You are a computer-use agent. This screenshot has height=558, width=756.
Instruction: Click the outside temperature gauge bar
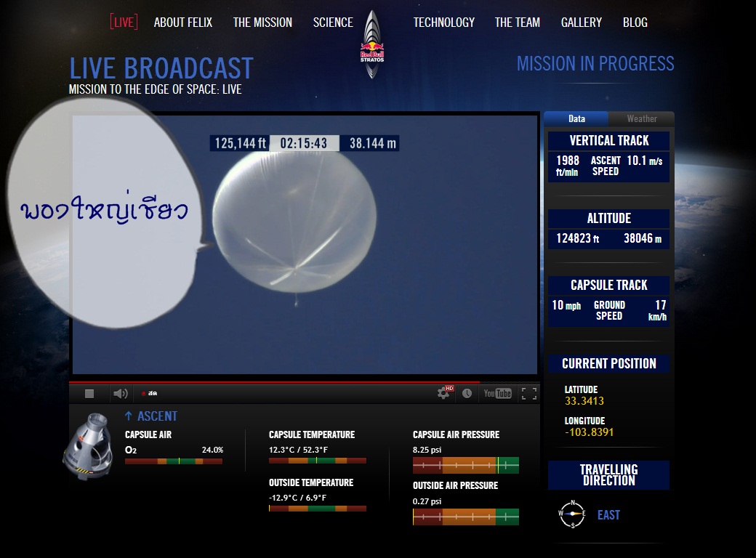317,509
